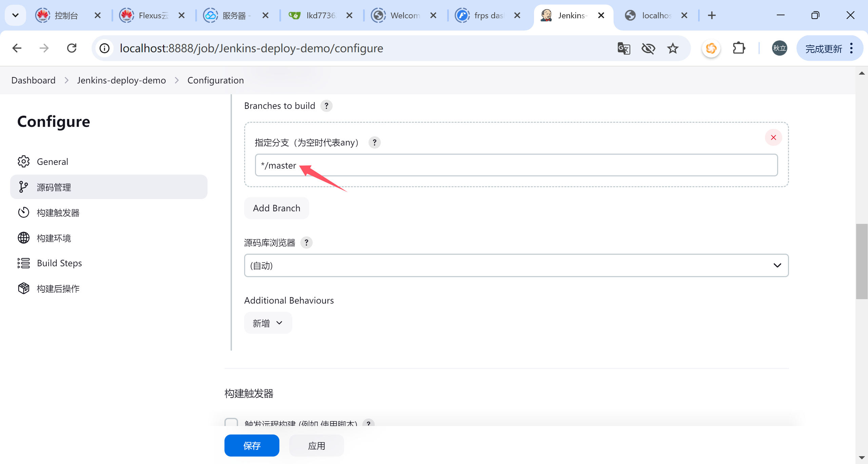Viewport: 868px width, 464px height.
Task: Save configuration with 保存 button
Action: pos(252,445)
